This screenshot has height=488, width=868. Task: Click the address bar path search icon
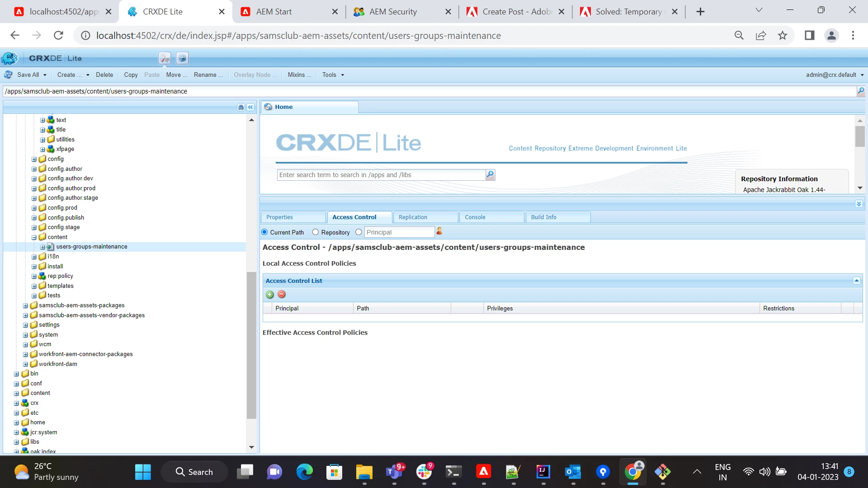tap(861, 91)
